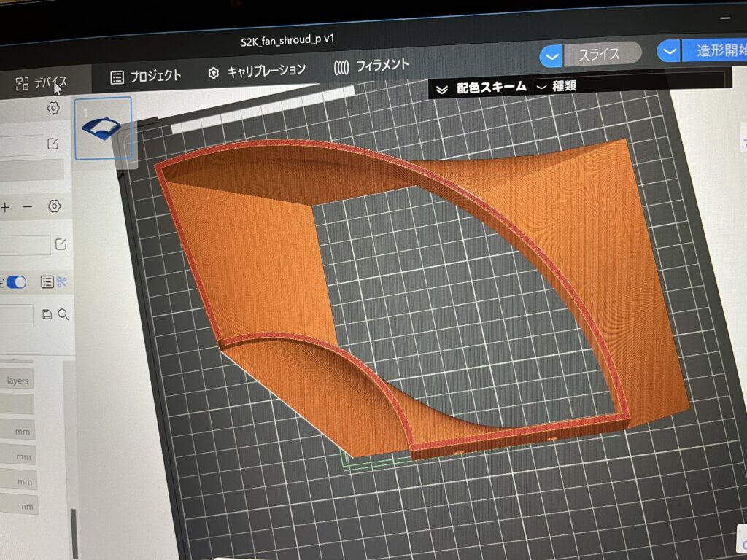Save the process preset with the floppy icon
The width and height of the screenshot is (747, 560).
pyautogui.click(x=47, y=314)
